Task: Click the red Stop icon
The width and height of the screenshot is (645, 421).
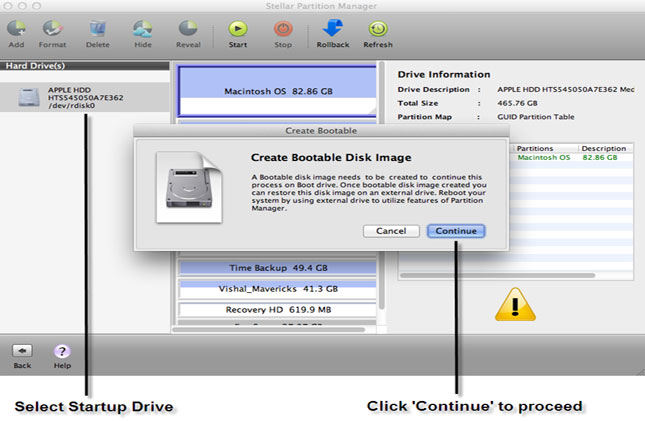Action: [x=282, y=29]
